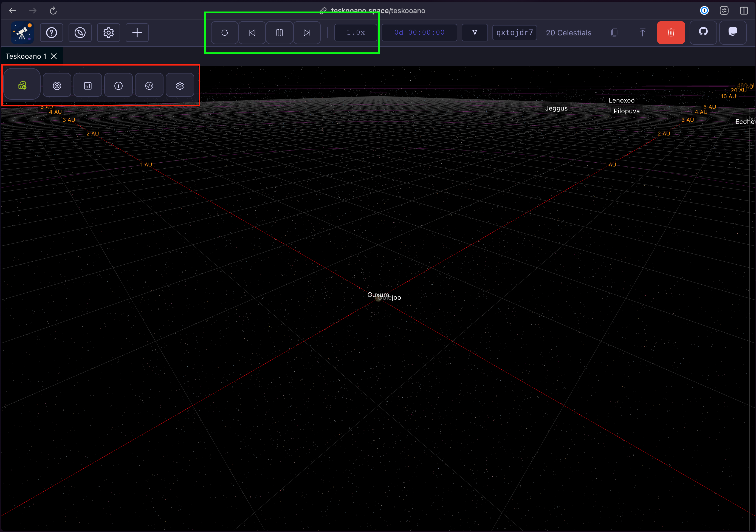The width and height of the screenshot is (756, 532).
Task: Go back with browser back arrow
Action: pyautogui.click(x=13, y=10)
